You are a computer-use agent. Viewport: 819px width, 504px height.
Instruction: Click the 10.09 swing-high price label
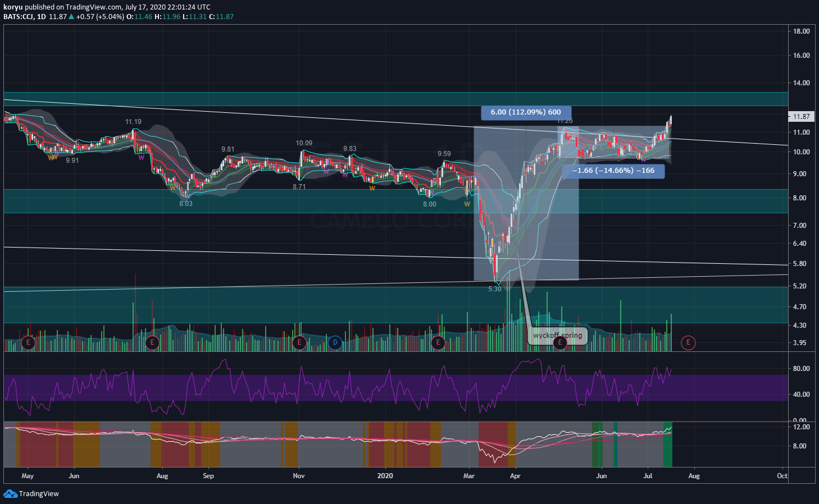pos(304,144)
